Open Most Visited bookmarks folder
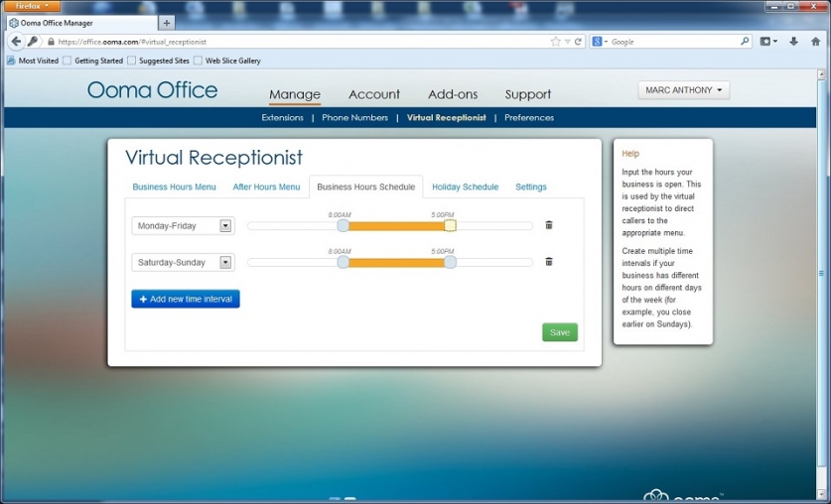 pos(33,61)
